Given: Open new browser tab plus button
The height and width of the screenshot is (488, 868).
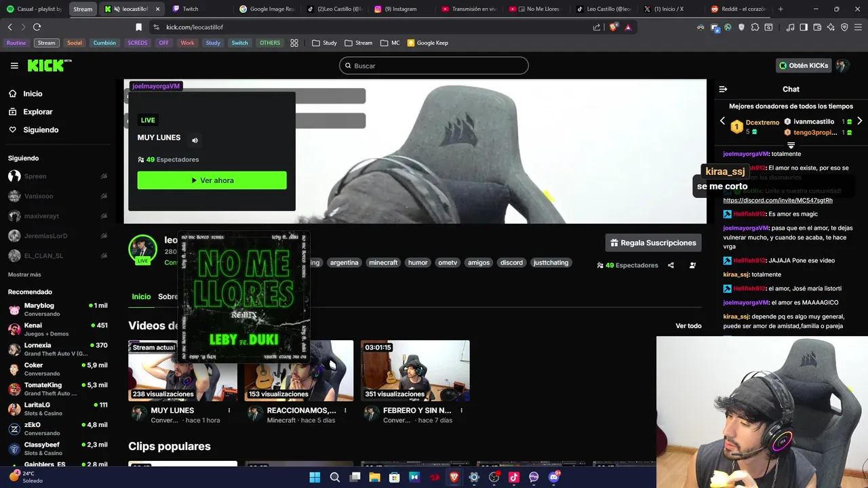Looking at the screenshot, I should [781, 9].
